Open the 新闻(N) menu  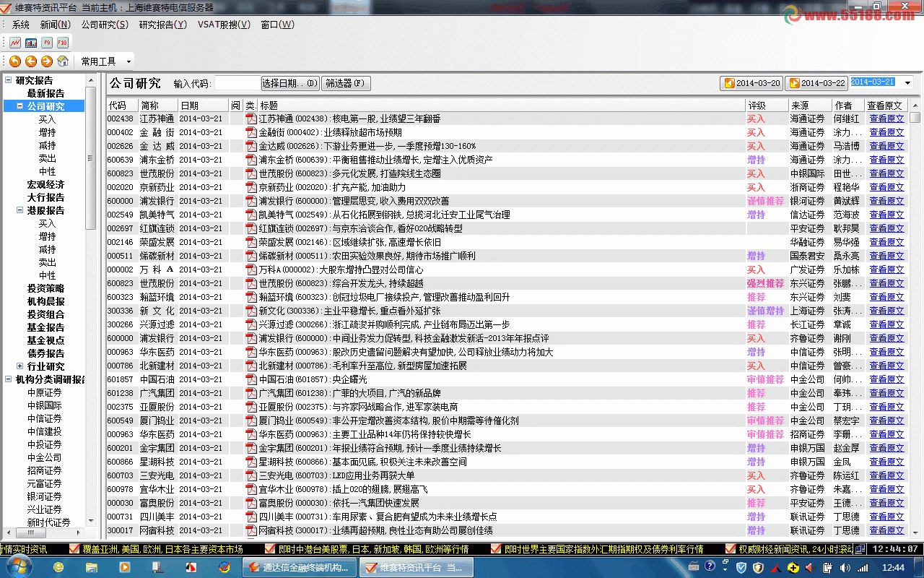56,25
